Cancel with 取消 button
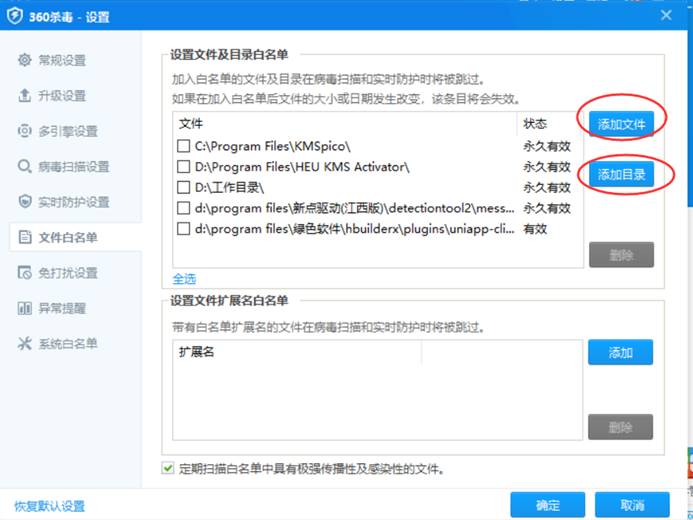 coord(632,505)
